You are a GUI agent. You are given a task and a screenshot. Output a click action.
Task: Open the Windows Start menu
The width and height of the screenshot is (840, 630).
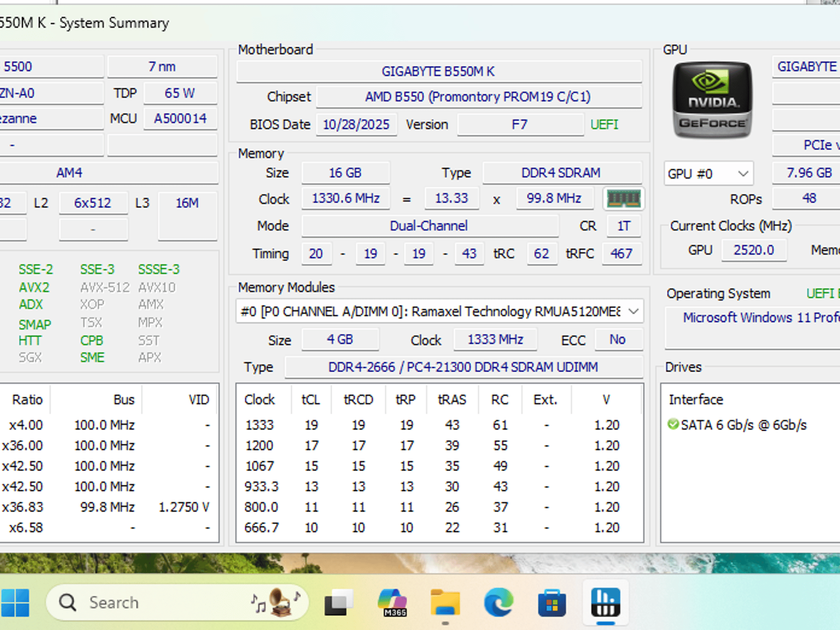tap(15, 603)
